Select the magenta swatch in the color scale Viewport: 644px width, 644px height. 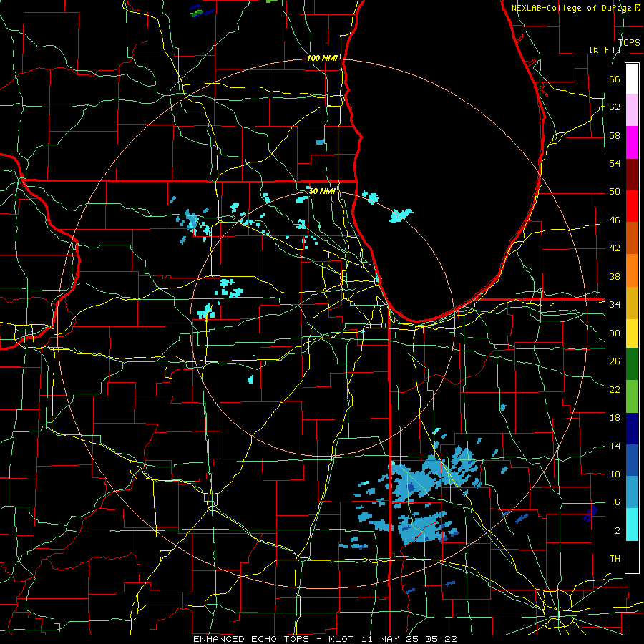click(632, 142)
